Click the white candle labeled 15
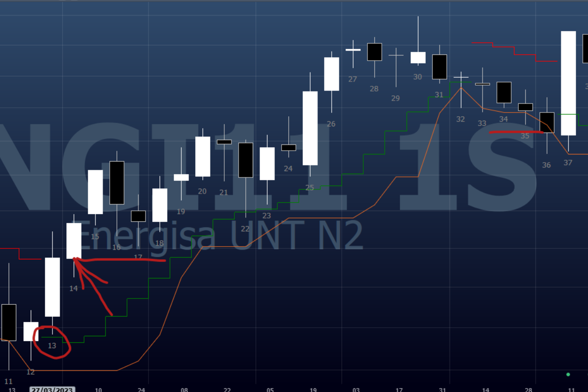 click(x=95, y=192)
